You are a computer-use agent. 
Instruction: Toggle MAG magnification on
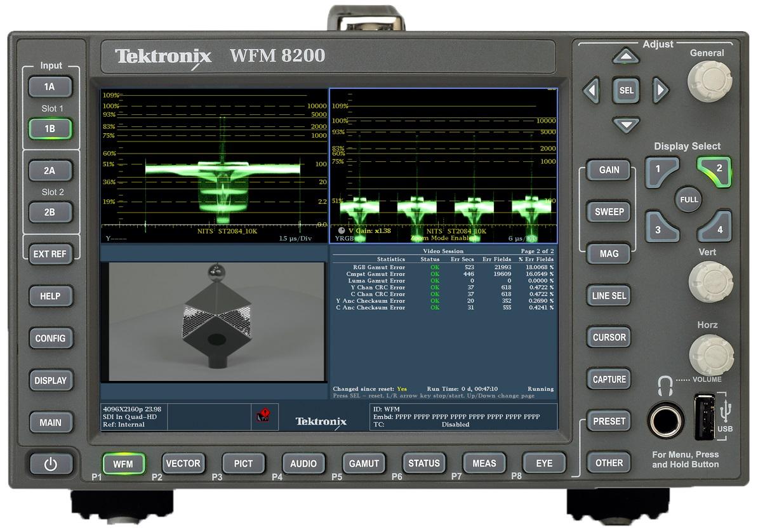608,253
